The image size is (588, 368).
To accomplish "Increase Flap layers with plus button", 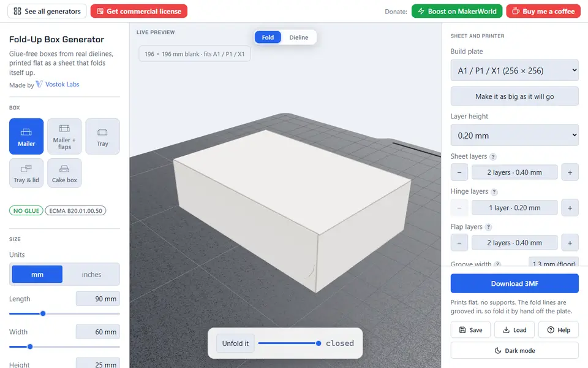I will [x=570, y=243].
